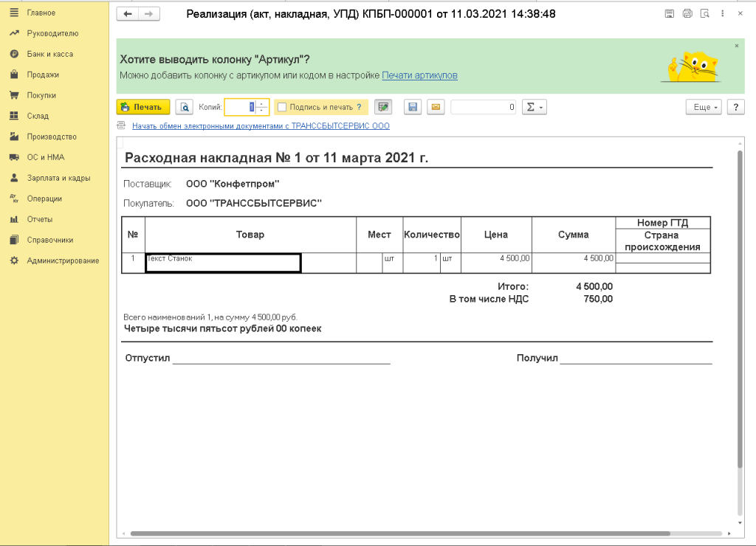Image resolution: width=756 pixels, height=546 pixels.
Task: Send the document by email with the envelope icon
Action: tap(436, 107)
